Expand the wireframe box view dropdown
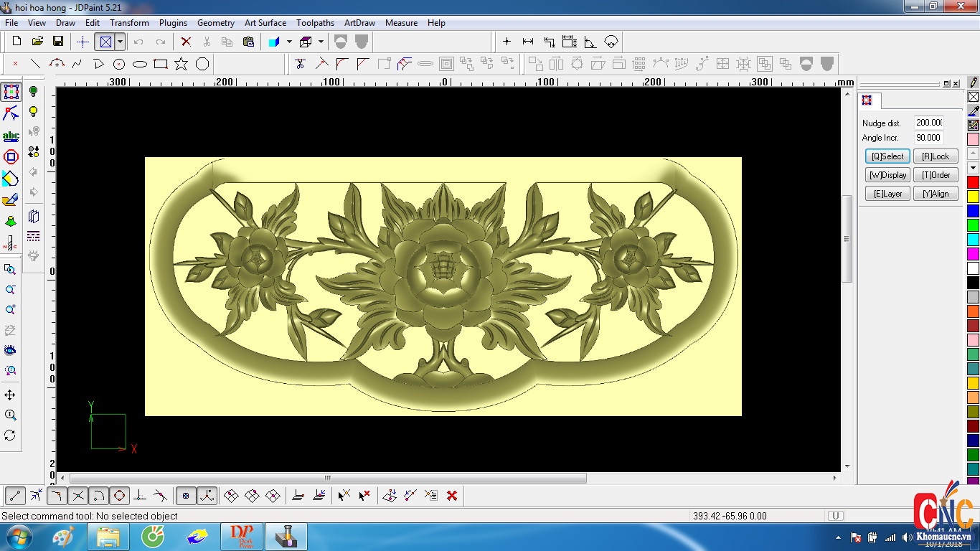 click(321, 42)
